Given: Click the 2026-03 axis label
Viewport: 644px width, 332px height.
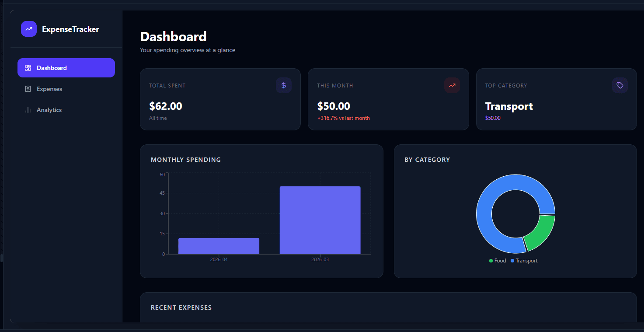Looking at the screenshot, I should (320, 259).
